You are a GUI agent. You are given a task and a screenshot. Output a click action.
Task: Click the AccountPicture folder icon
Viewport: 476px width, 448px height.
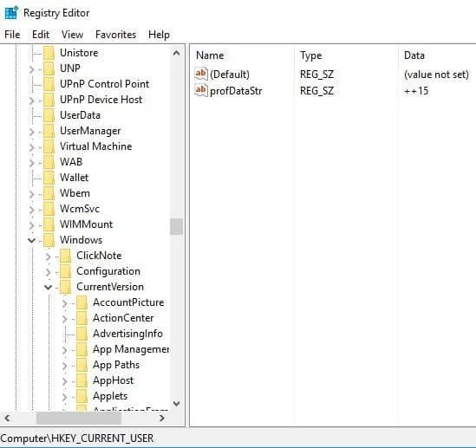click(82, 302)
